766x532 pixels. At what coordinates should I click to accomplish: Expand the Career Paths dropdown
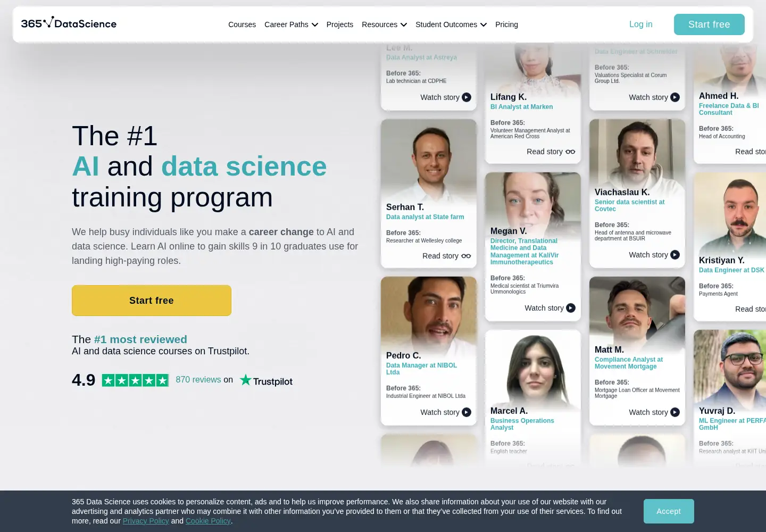point(291,24)
